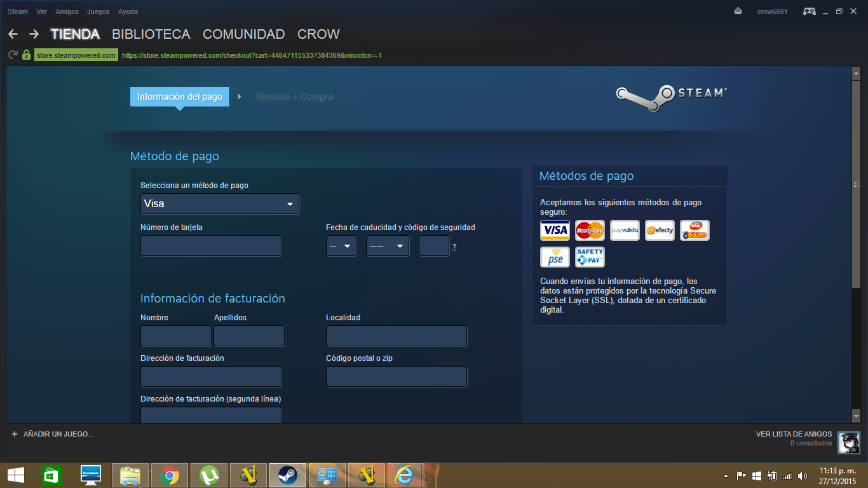868x488 pixels.
Task: Open network signal tray icon
Action: (787, 475)
